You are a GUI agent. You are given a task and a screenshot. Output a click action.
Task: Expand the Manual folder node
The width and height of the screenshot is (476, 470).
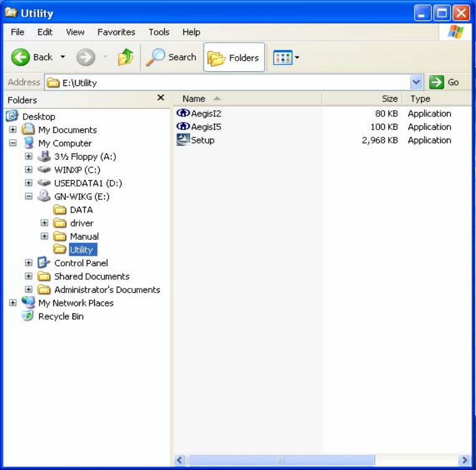click(x=45, y=237)
